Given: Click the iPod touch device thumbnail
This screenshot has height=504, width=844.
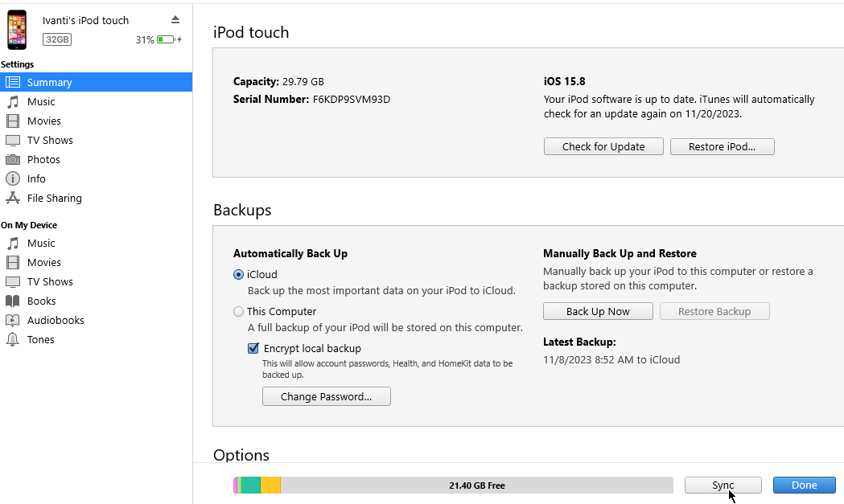Looking at the screenshot, I should tap(17, 30).
